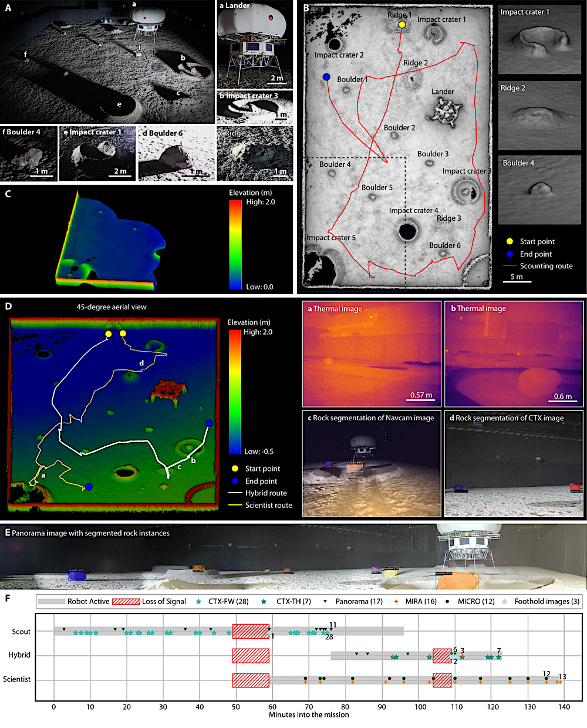Select the MIRA orange cross legend symbol

click(x=396, y=601)
